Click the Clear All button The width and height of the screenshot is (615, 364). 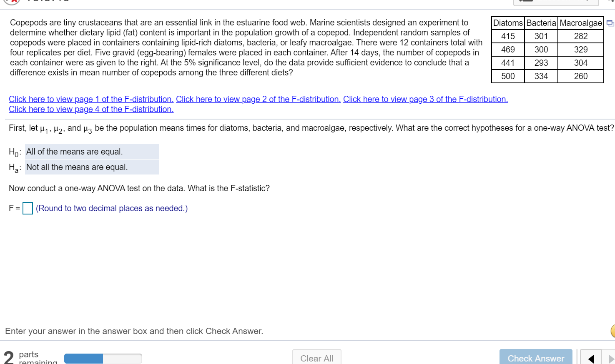[x=317, y=358]
